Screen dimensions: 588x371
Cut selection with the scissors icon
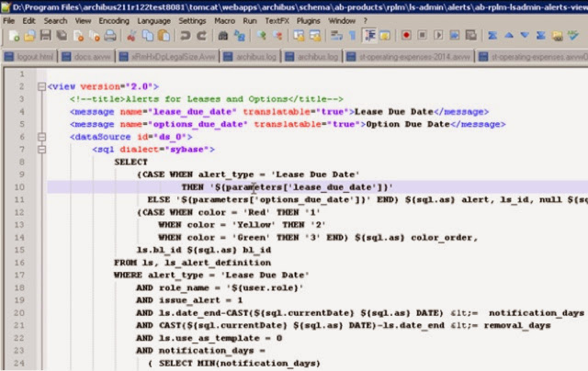[x=131, y=36]
